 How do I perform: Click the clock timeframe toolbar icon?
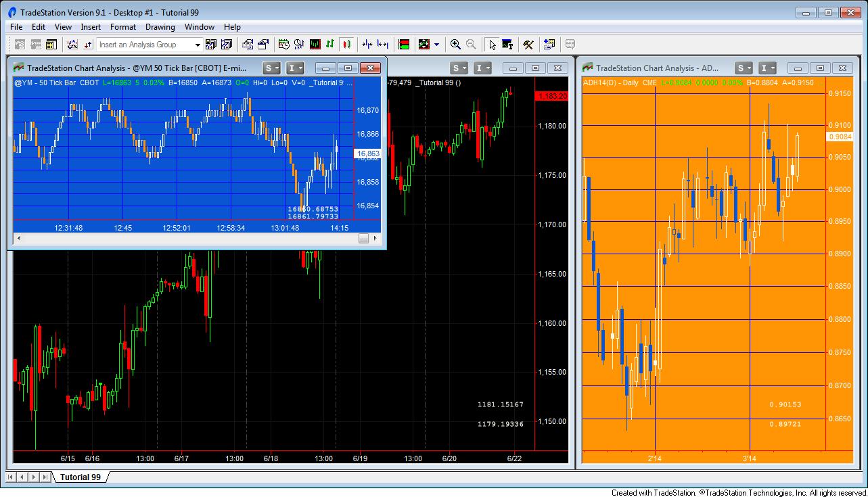(284, 45)
